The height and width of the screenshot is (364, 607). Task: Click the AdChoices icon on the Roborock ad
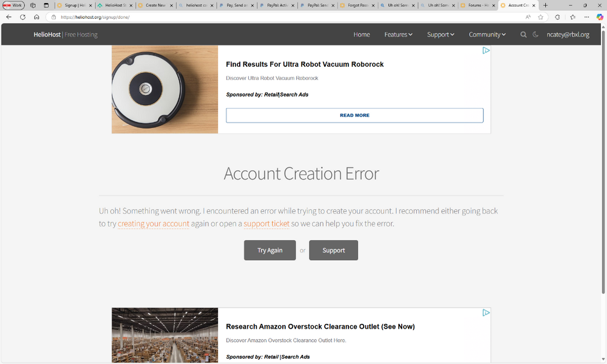coord(486,50)
